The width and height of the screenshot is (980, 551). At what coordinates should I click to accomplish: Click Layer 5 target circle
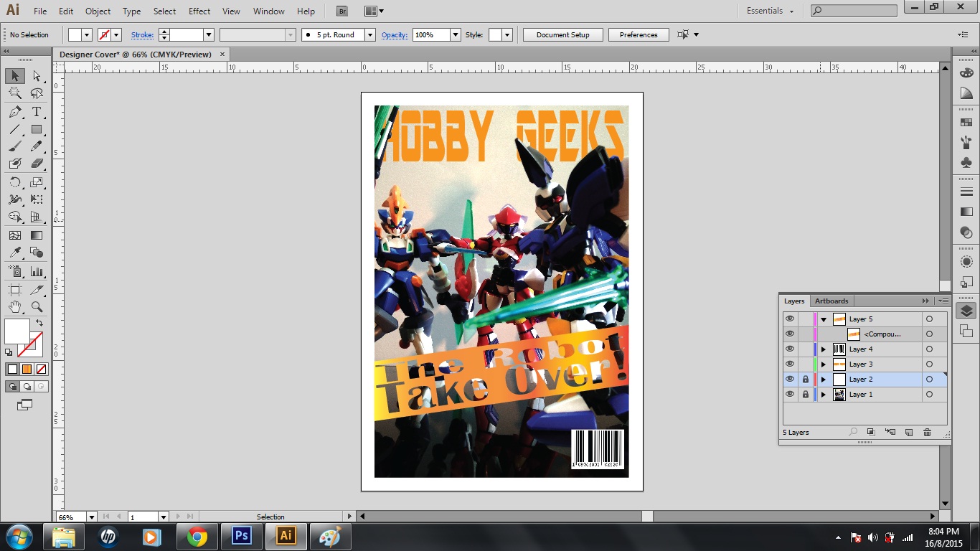929,319
